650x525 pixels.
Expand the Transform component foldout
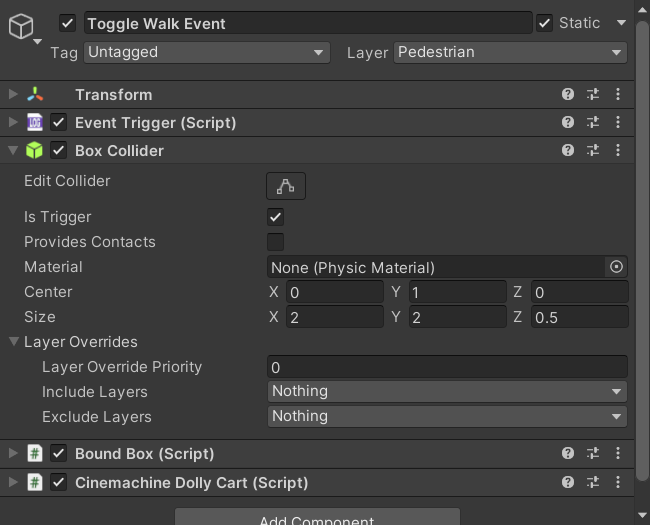13,94
